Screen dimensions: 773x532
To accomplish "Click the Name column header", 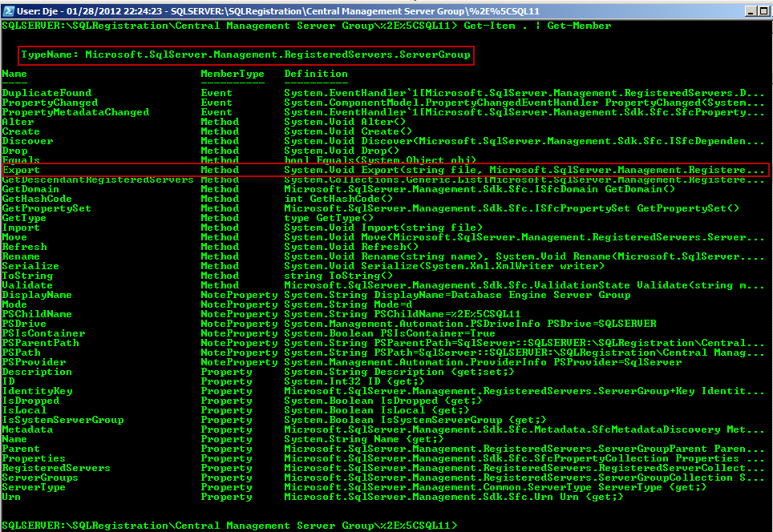I will 14,74.
